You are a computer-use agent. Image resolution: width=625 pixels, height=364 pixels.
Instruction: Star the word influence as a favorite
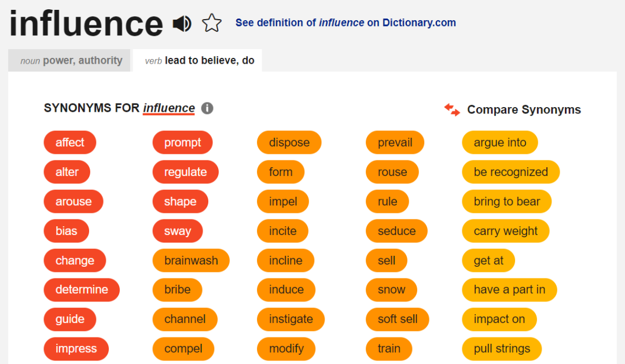tap(212, 23)
